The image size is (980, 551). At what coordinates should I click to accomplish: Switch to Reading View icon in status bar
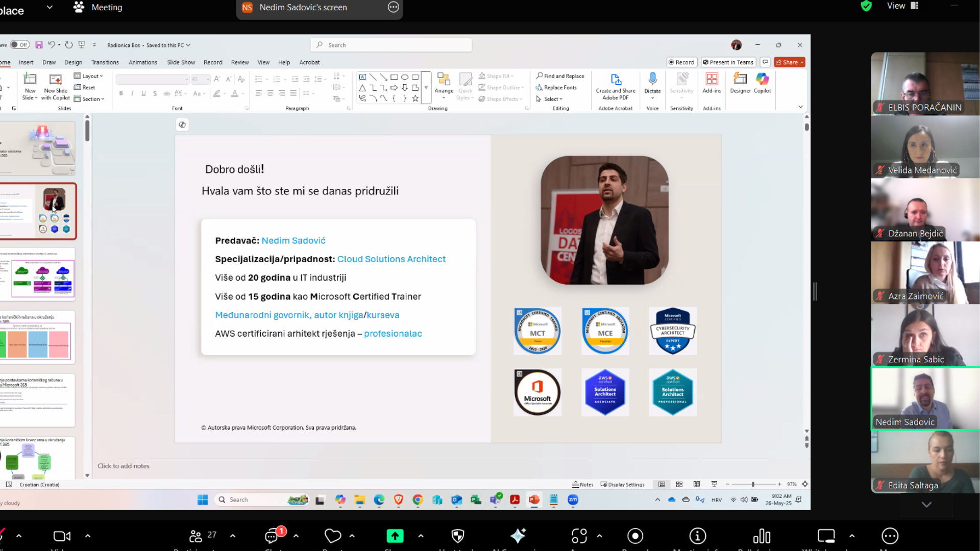click(x=697, y=484)
